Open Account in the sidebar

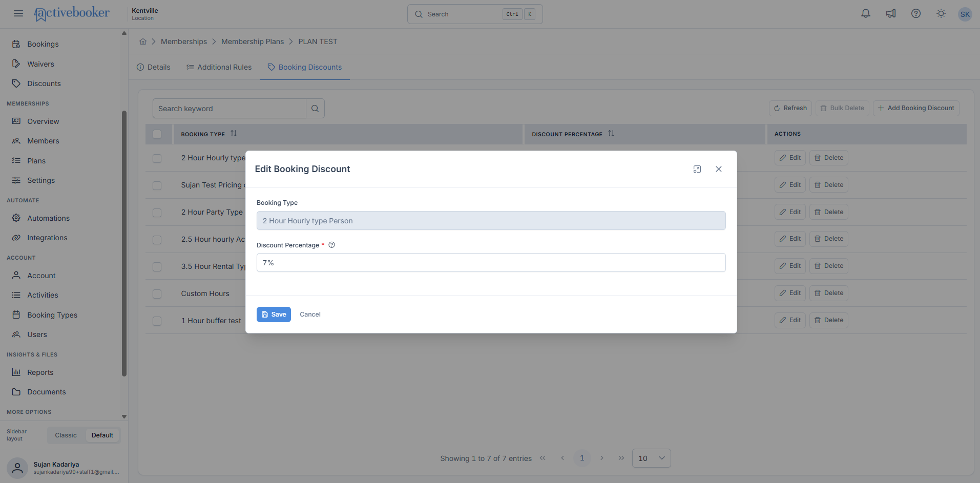(x=41, y=276)
